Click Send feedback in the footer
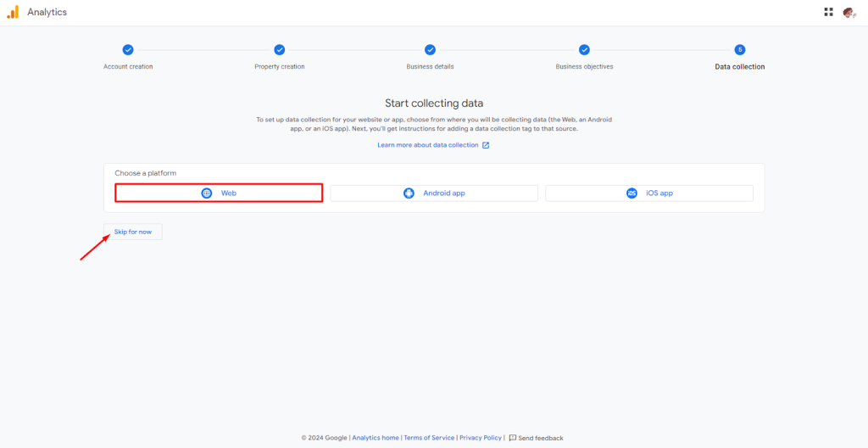The width and height of the screenshot is (868, 448). [541, 438]
